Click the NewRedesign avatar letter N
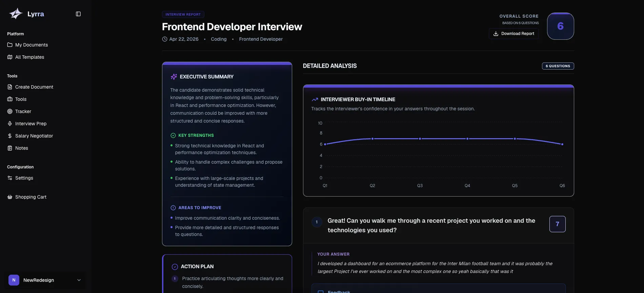Screen dimensions: 644x293 point(14,280)
